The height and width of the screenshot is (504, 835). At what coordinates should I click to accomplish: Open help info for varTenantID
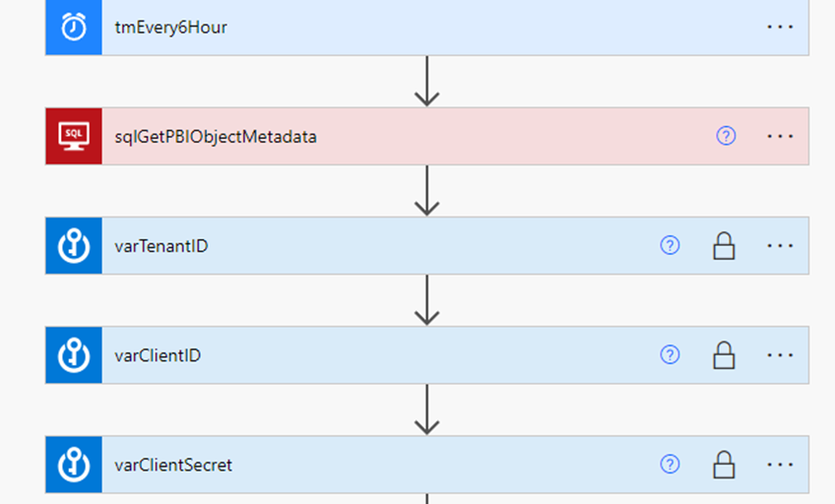(670, 245)
